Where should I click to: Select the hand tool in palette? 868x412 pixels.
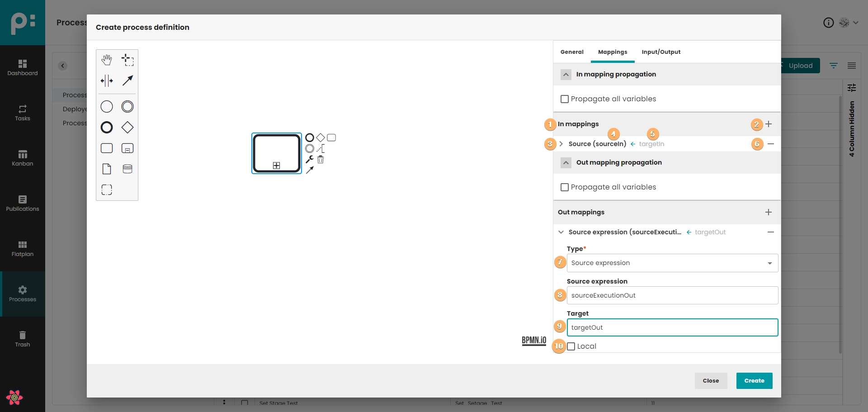107,60
